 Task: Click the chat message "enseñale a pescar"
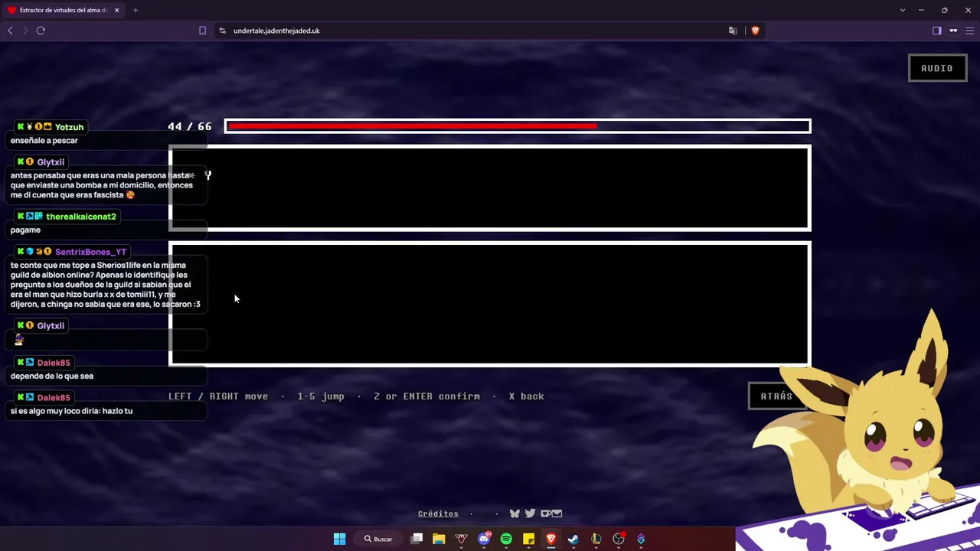tap(44, 141)
